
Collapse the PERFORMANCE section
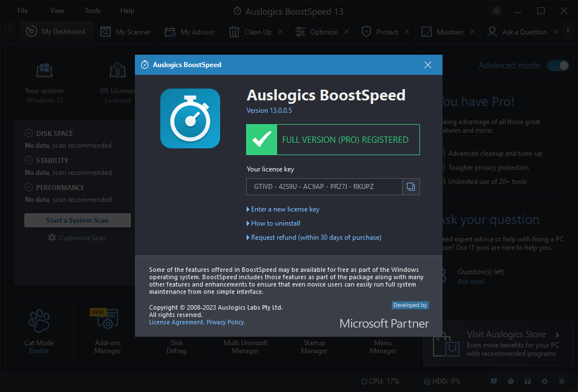(x=29, y=187)
